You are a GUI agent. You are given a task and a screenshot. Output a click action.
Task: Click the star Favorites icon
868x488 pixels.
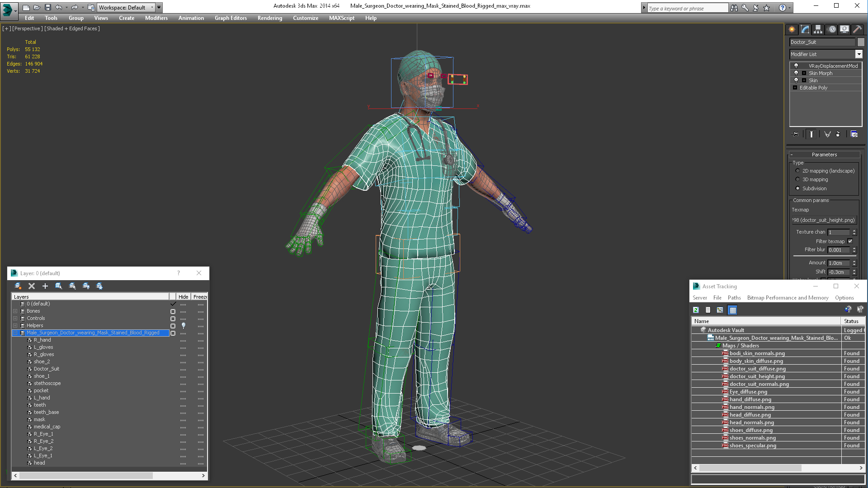(x=767, y=8)
